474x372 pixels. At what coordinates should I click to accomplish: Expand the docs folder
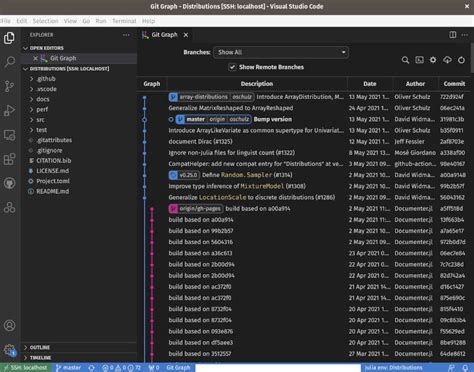[79, 99]
